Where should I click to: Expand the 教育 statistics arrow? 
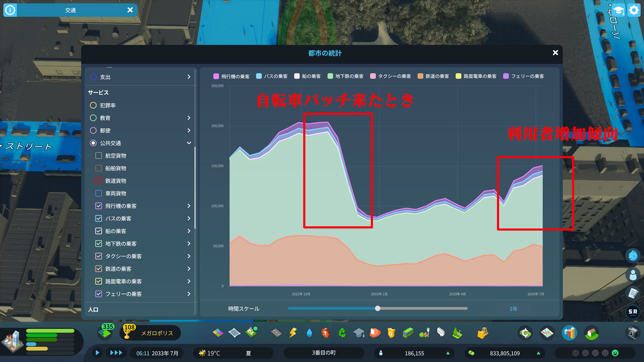pos(189,118)
